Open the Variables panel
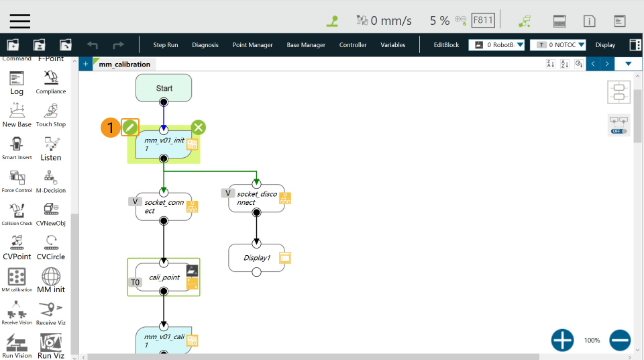This screenshot has width=644, height=360. coord(392,45)
